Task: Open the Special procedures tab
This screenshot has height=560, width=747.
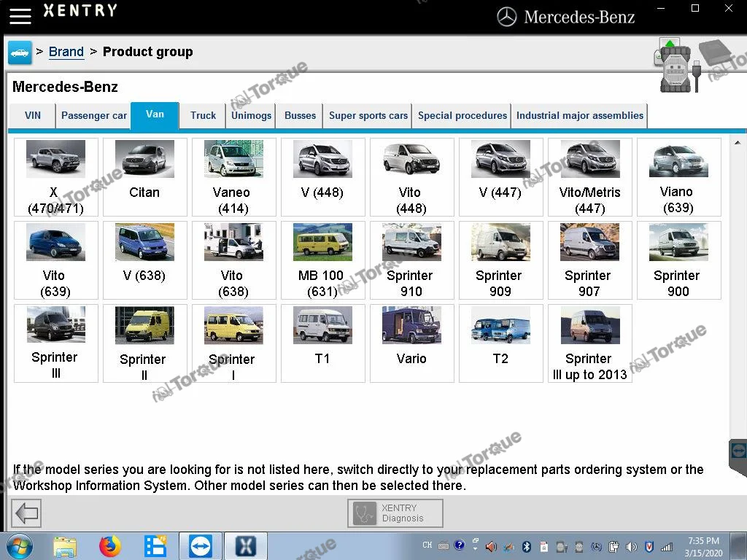Action: [462, 116]
